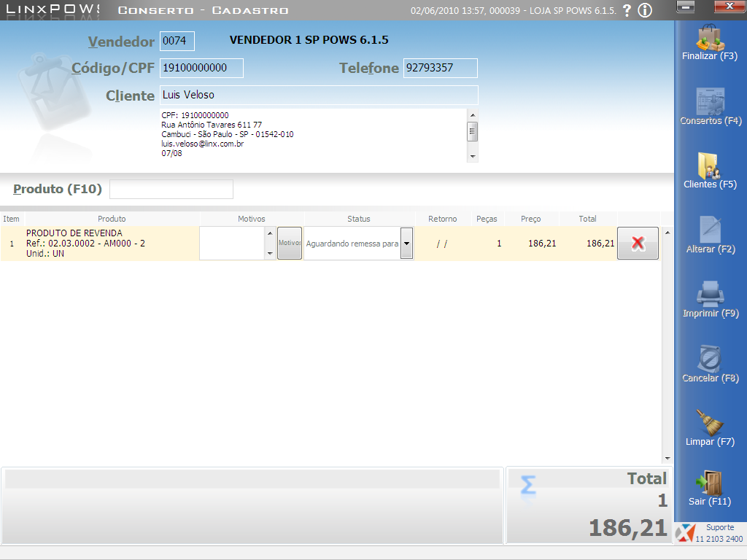
Task: Click the Produto (F10) search field
Action: pos(171,189)
